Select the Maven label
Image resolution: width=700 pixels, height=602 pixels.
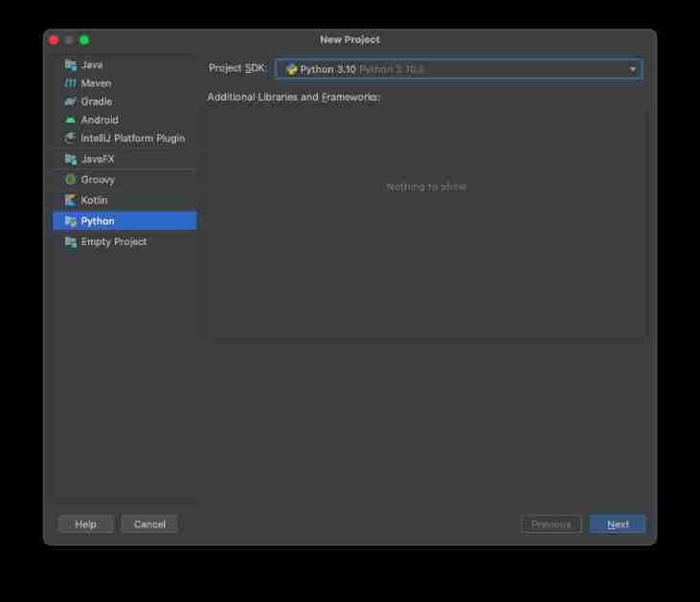click(96, 83)
